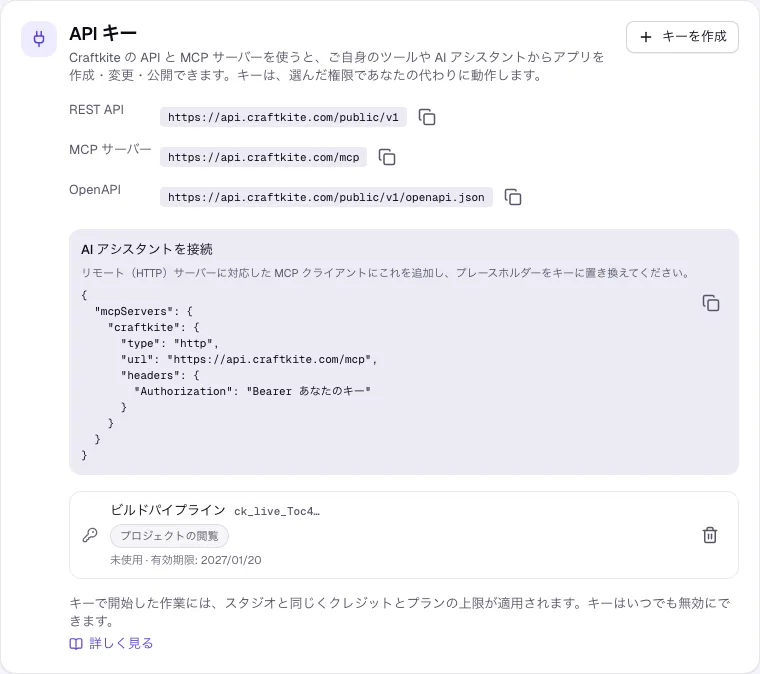This screenshot has height=674, width=760.
Task: Select the REST API URL text
Action: coord(283,117)
